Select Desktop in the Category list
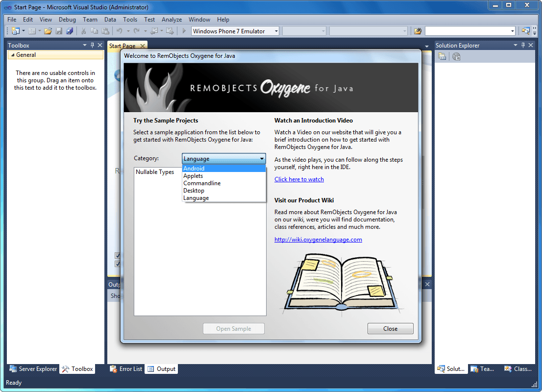Viewport: 542px width, 392px height. (223, 191)
